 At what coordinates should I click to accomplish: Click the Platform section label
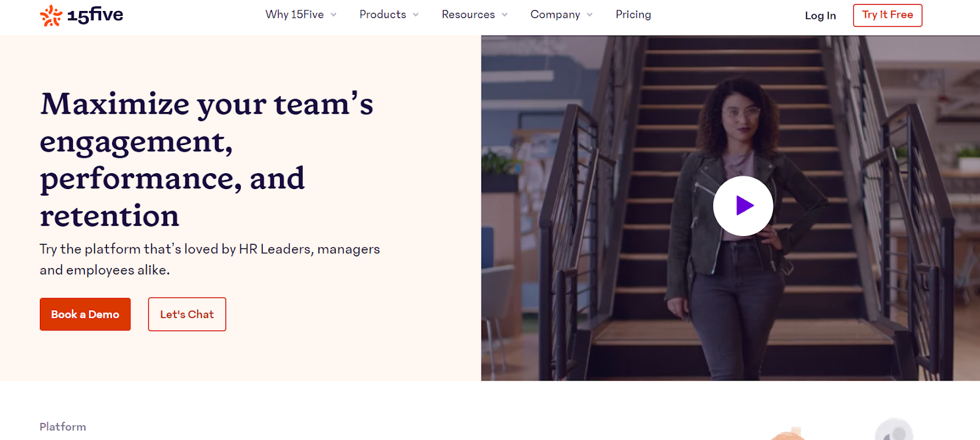click(x=62, y=427)
